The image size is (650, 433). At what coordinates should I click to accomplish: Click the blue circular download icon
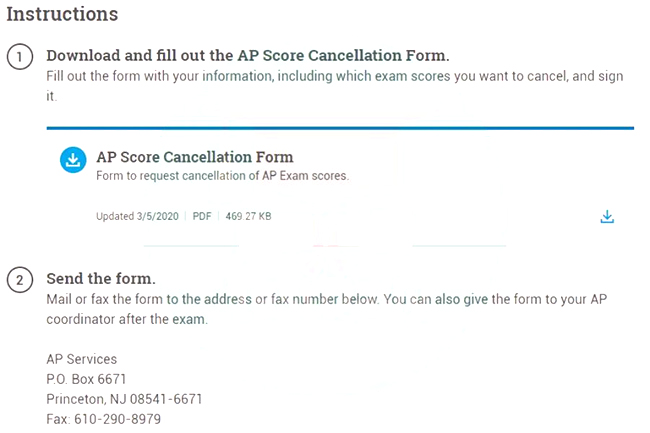pyautogui.click(x=72, y=160)
